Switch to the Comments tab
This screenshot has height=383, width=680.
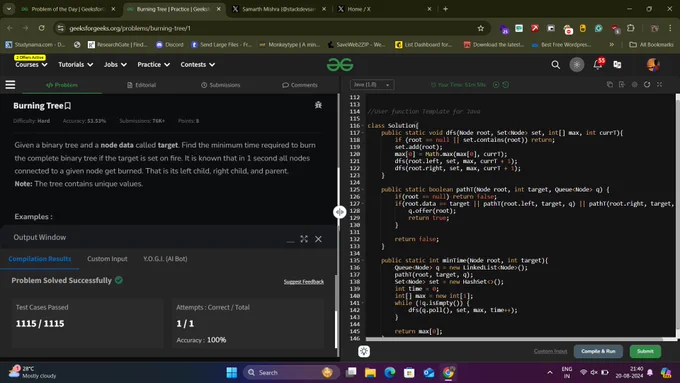coord(300,85)
